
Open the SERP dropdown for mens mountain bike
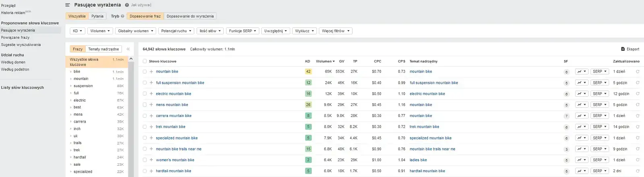tap(599, 105)
